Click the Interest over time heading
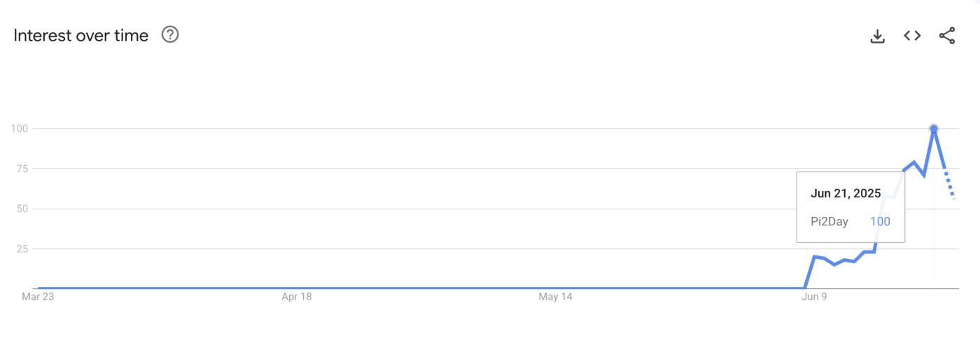Screen dimensions: 980x352 [81, 35]
